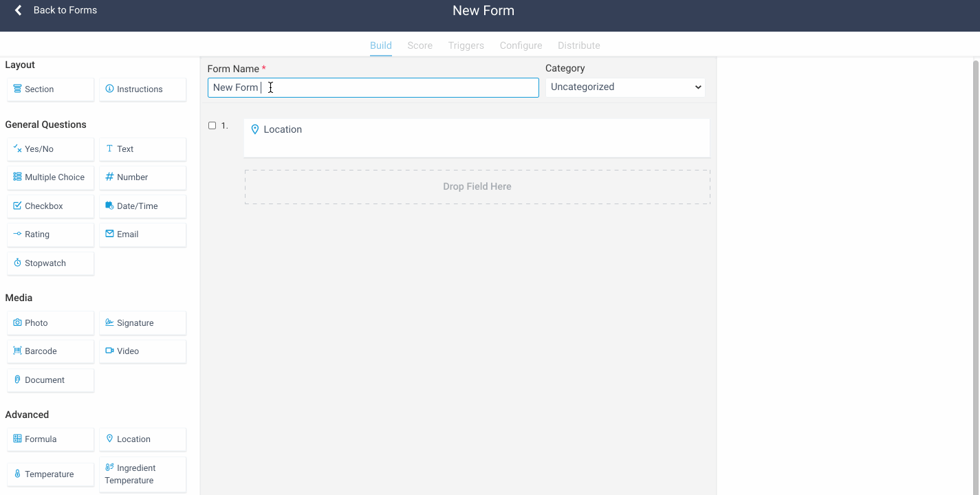Click the Advanced section heading

(27, 415)
